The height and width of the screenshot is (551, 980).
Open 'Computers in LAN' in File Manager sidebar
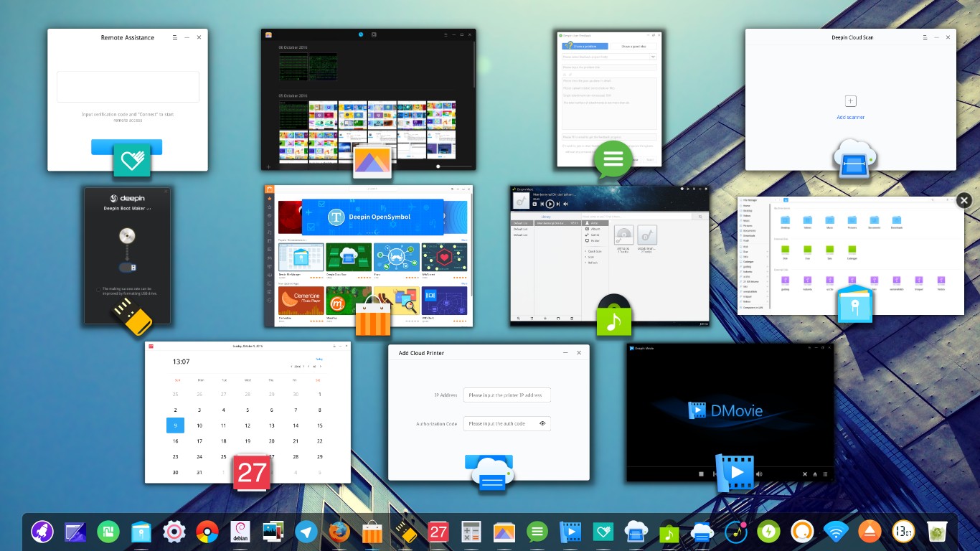[752, 306]
